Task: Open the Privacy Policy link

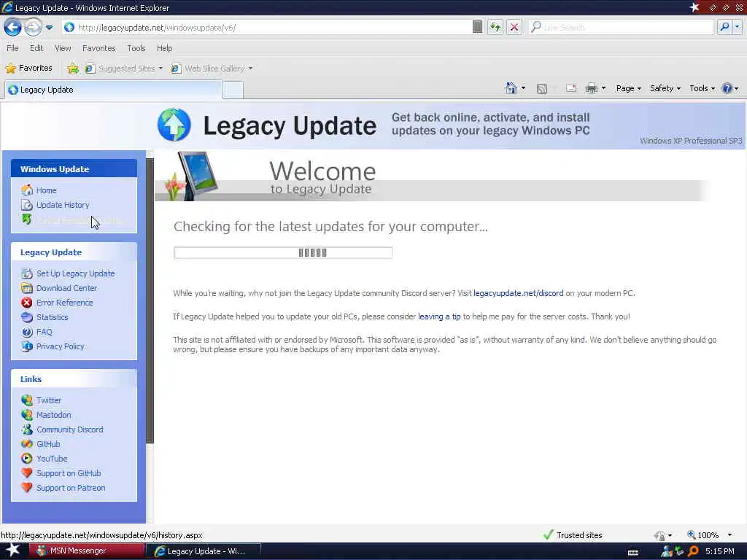Action: (60, 346)
